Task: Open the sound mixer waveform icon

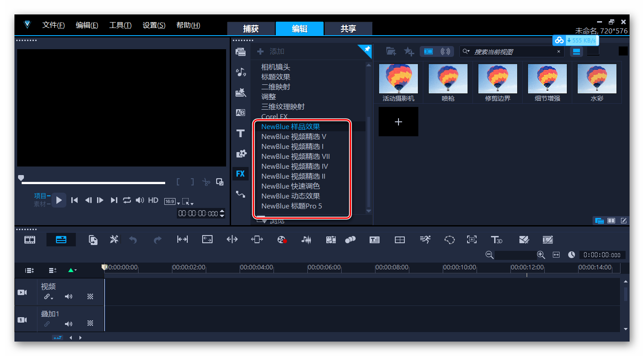Action: [306, 240]
